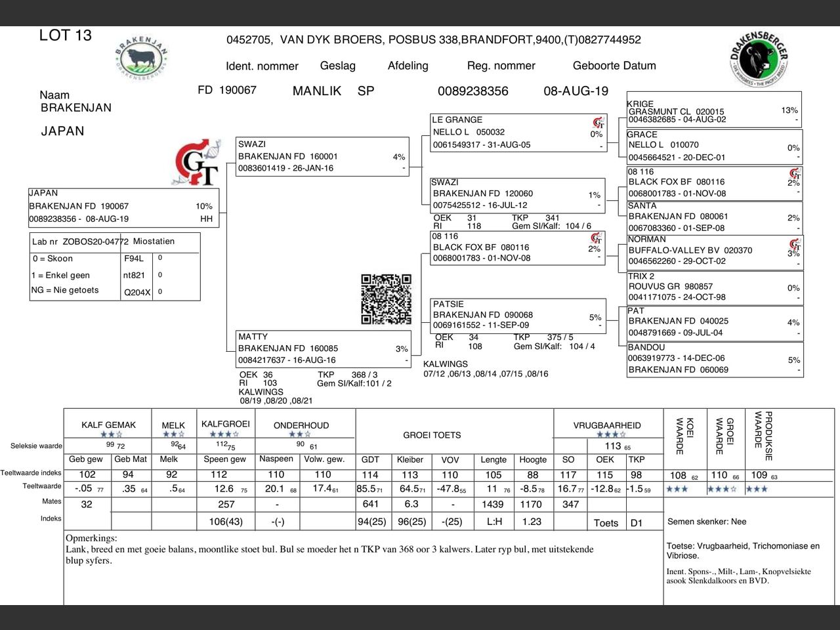
Task: Click 'BRAKENJAN FD 040025' pedigree entry
Action: [679, 322]
